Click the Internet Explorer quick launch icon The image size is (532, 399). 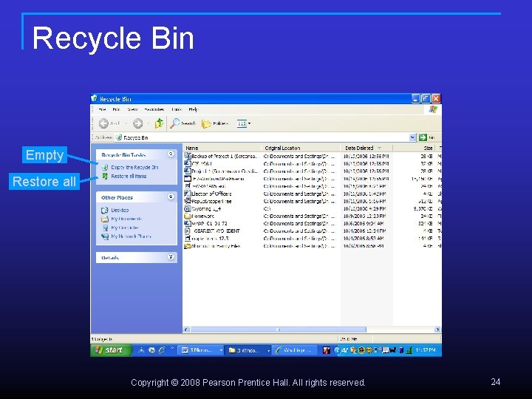click(162, 350)
